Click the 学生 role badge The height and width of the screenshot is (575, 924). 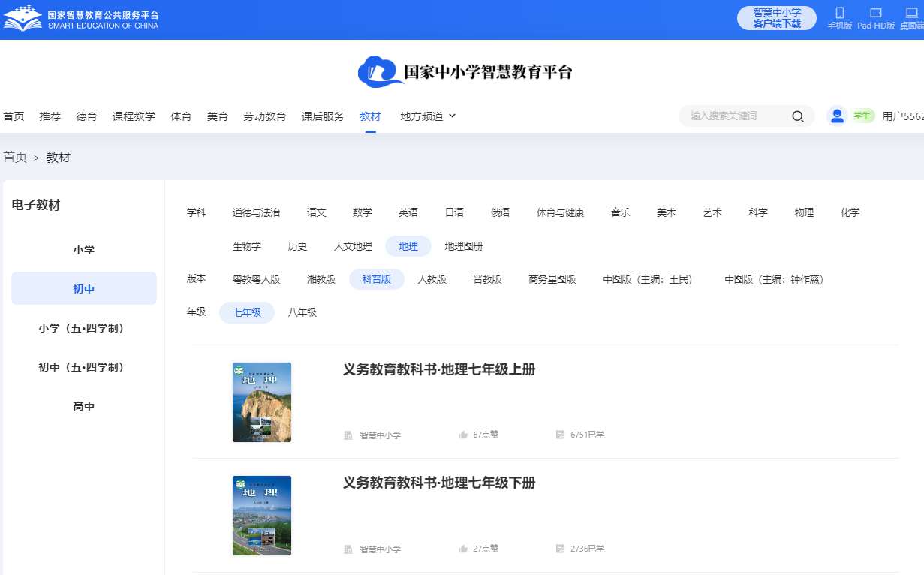(x=862, y=116)
